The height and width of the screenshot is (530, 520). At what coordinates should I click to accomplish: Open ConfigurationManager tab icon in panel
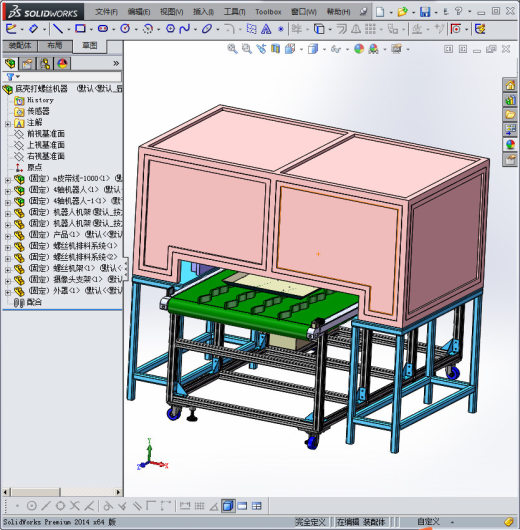coord(45,64)
